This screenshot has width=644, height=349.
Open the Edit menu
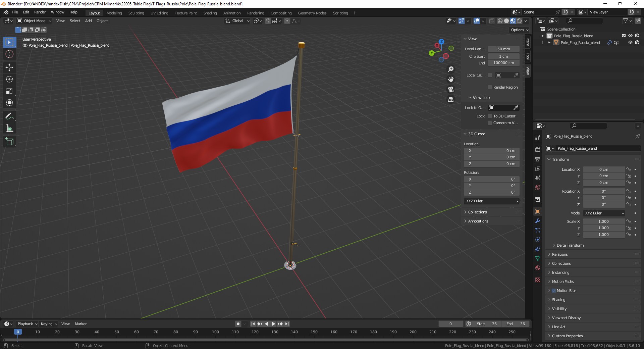click(26, 12)
